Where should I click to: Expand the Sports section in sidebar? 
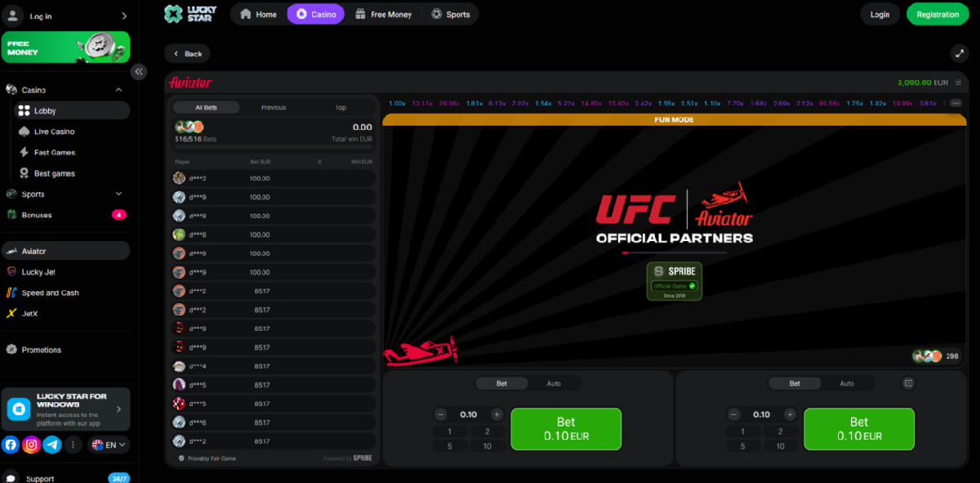point(118,194)
